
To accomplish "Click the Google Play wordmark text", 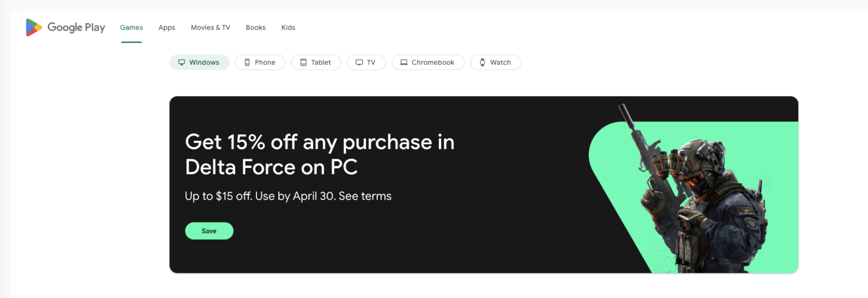I will (x=76, y=27).
